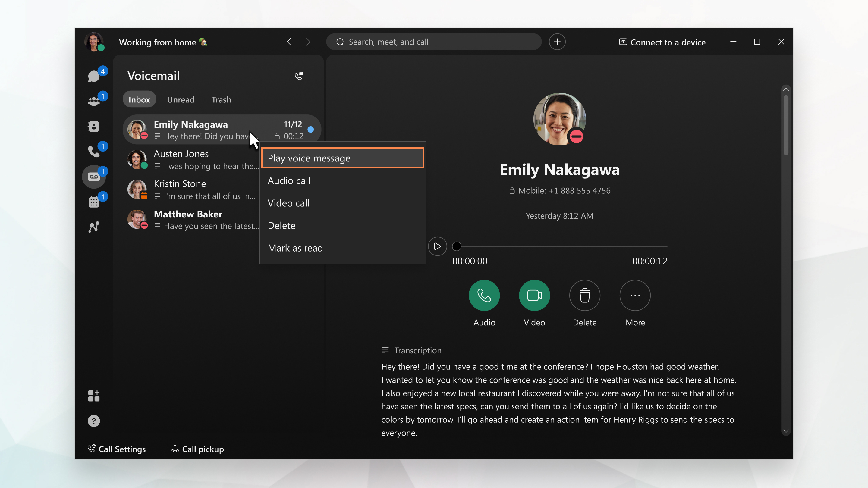The height and width of the screenshot is (488, 868).
Task: Click the Teams/People sidebar icon
Action: [x=94, y=100]
